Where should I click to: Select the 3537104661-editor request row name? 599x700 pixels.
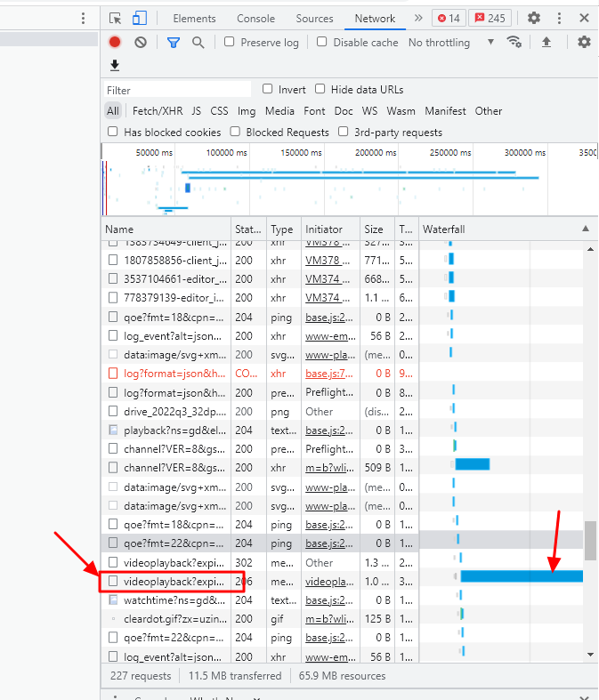(x=175, y=279)
